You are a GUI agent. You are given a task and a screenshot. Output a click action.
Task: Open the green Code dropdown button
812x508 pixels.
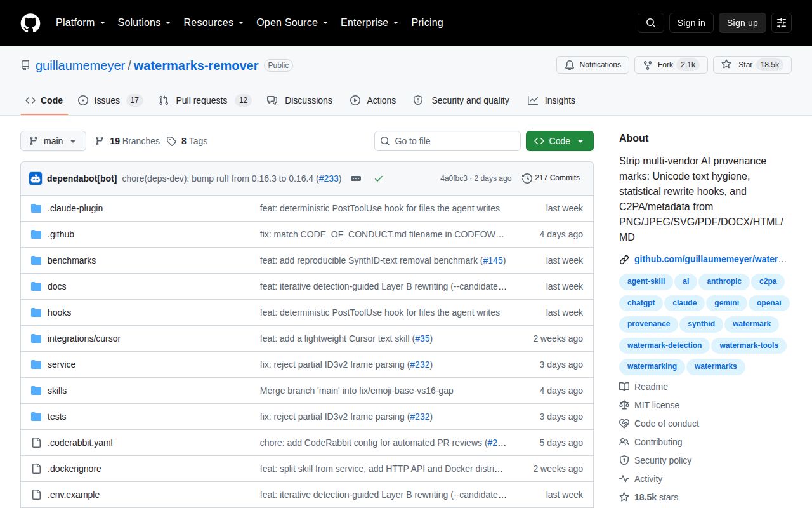(560, 141)
